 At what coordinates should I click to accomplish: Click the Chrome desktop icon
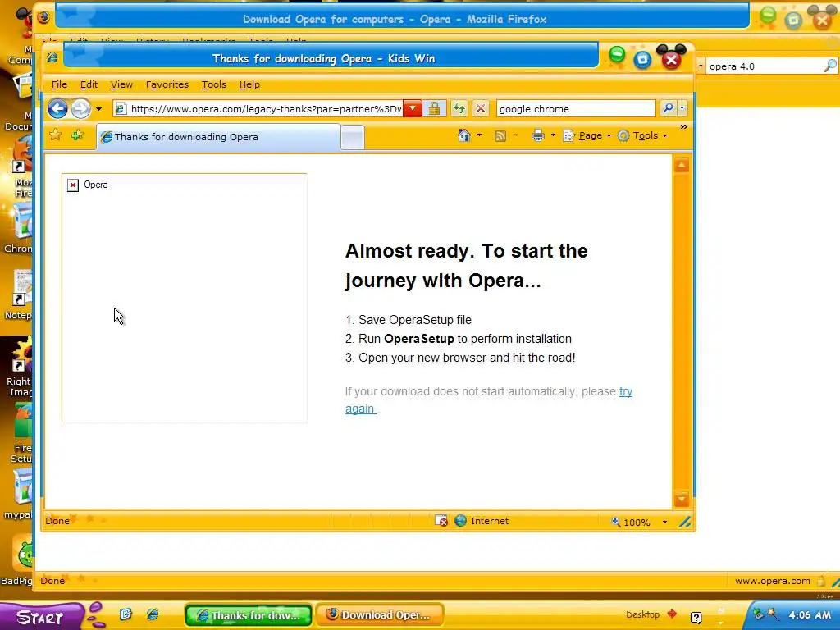click(20, 227)
